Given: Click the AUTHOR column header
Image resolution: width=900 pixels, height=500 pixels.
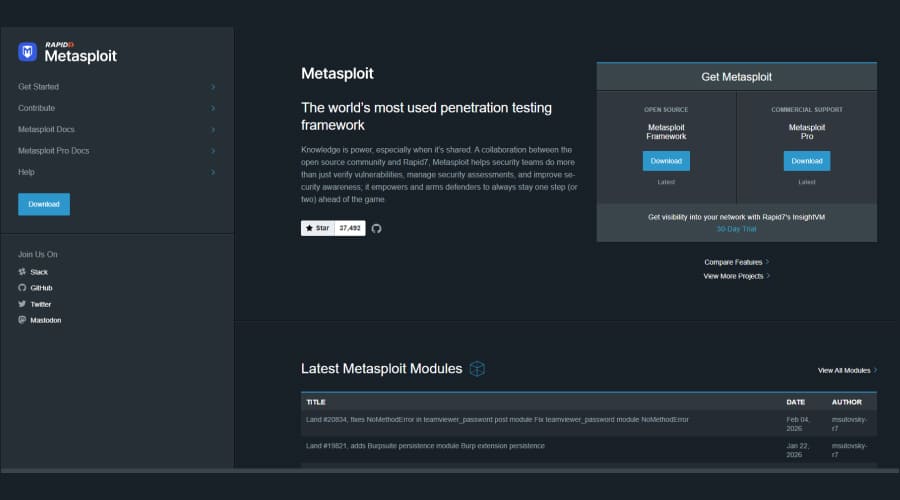Looking at the screenshot, I should (847, 402).
